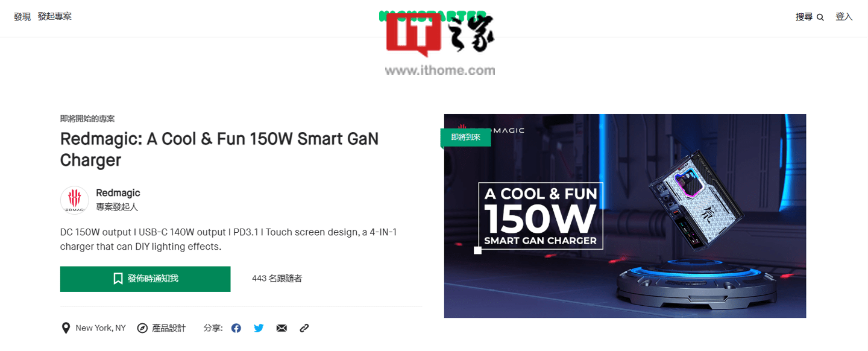Screen dimensions: 868x351
Task: Open Redmagic creator name link
Action: [x=118, y=193]
